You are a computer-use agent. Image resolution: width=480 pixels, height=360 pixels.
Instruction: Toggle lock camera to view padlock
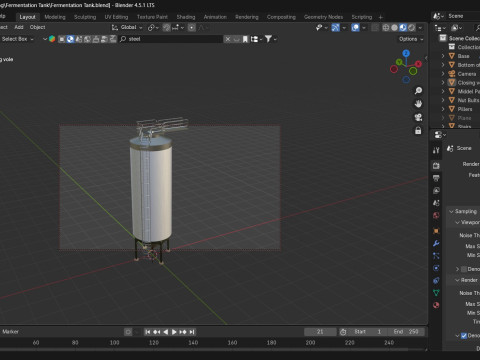click(418, 131)
